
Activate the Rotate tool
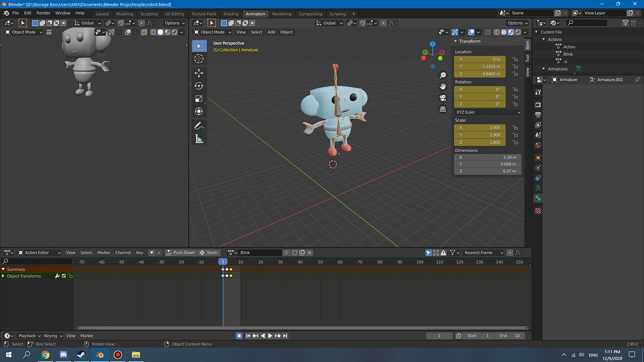click(x=199, y=85)
